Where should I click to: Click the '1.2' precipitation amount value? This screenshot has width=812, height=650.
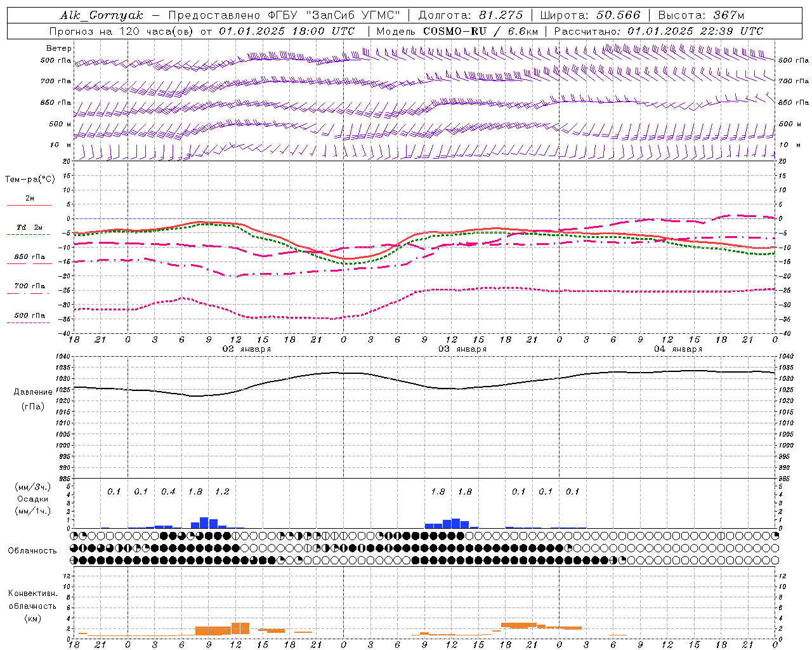pos(222,491)
